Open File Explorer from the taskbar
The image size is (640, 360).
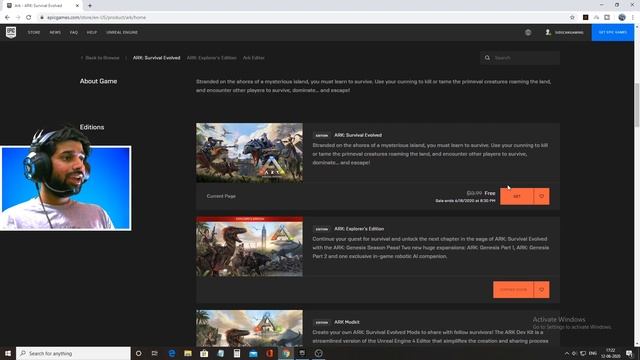coord(188,353)
